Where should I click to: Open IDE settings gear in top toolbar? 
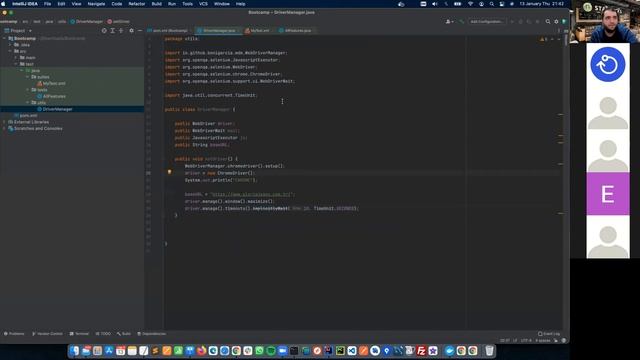(556, 22)
